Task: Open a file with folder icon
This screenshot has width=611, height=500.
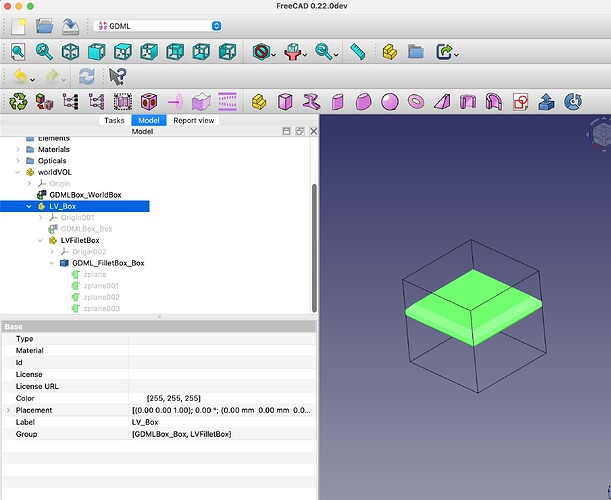Action: (44, 26)
